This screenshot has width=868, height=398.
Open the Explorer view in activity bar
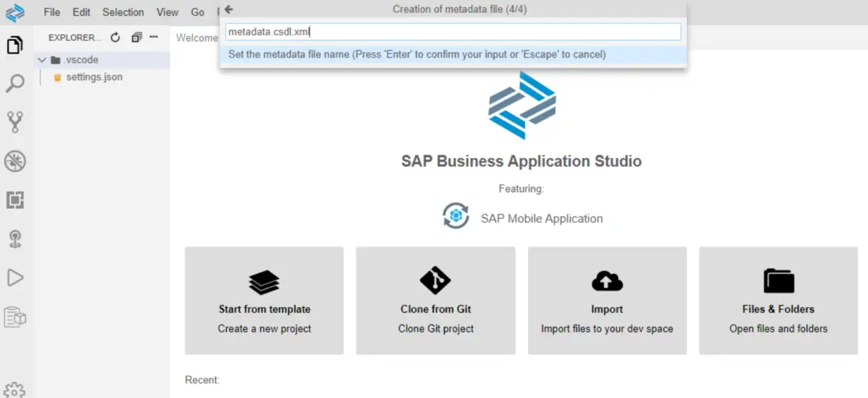pos(15,45)
